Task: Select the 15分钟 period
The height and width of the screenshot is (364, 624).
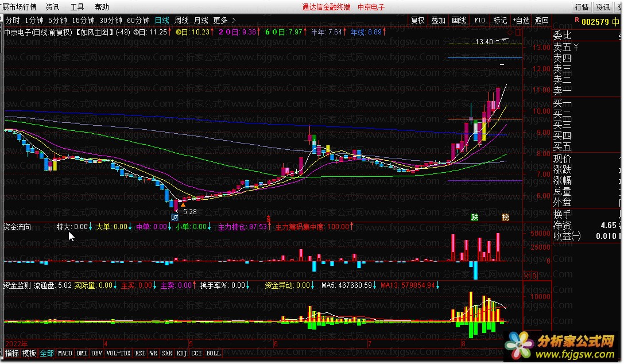Action: 83,20
